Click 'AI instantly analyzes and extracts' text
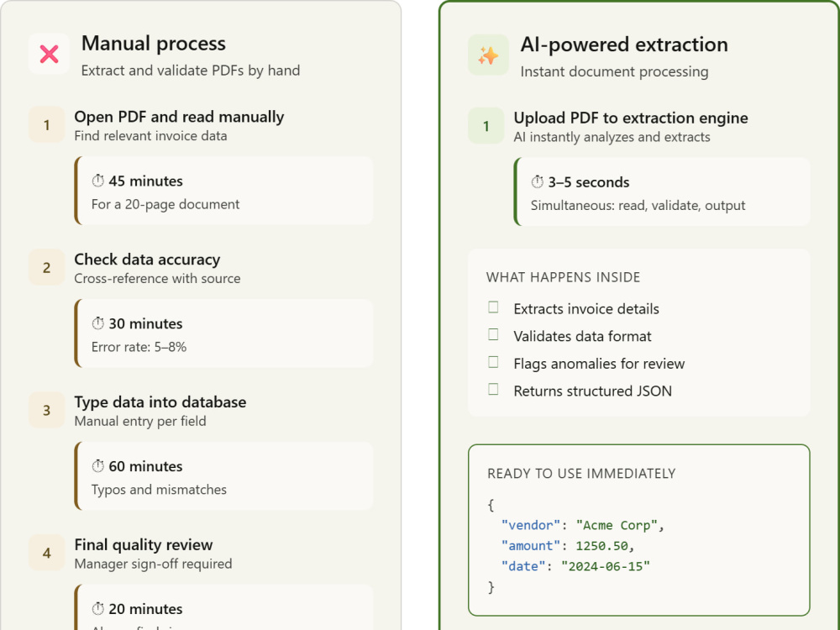Image resolution: width=840 pixels, height=630 pixels. 612,137
